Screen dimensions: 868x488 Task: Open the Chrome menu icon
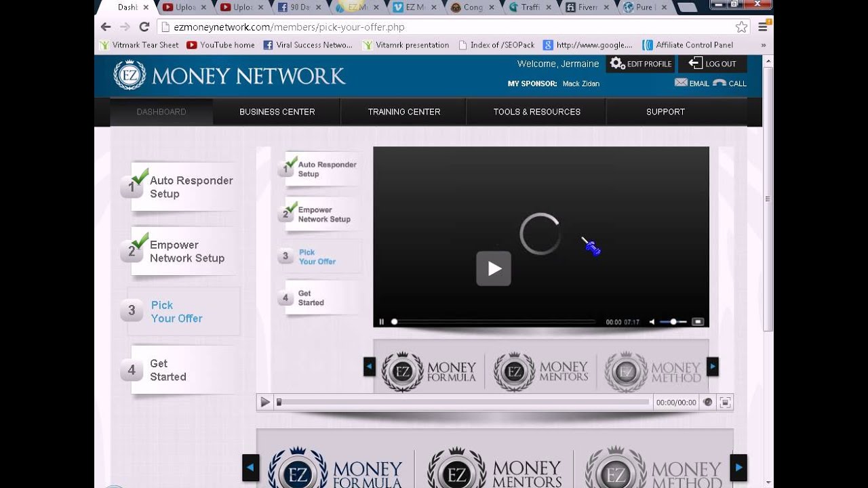coord(763,27)
